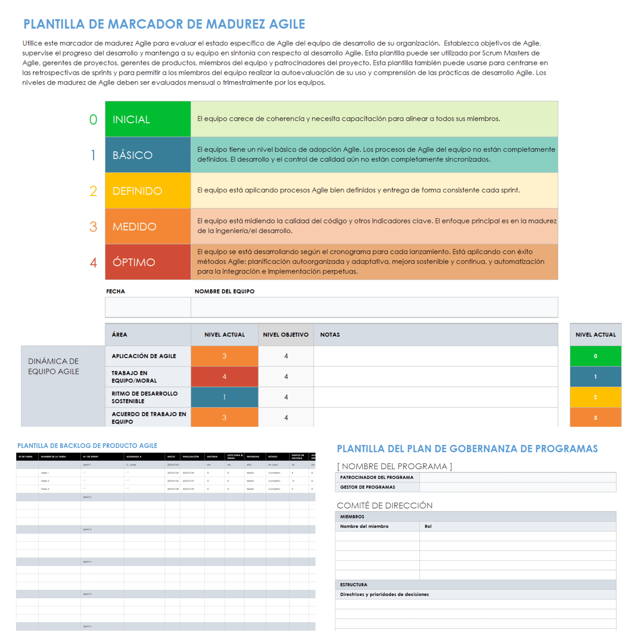
Task: Click orange swatch 3 in NIVEL ACTUAL legend
Action: pyautogui.click(x=595, y=417)
